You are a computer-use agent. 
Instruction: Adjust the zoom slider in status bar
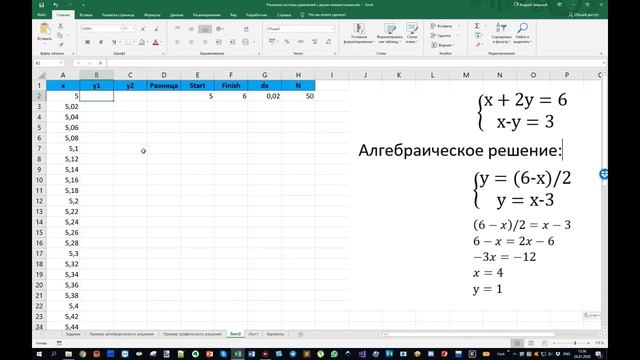575,343
